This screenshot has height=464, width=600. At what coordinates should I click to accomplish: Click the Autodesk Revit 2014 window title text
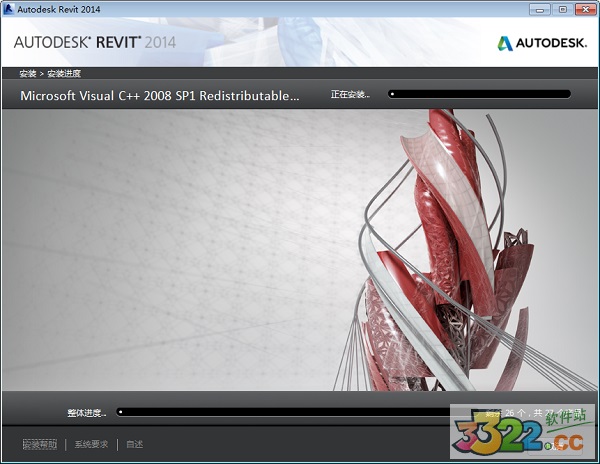[59, 9]
